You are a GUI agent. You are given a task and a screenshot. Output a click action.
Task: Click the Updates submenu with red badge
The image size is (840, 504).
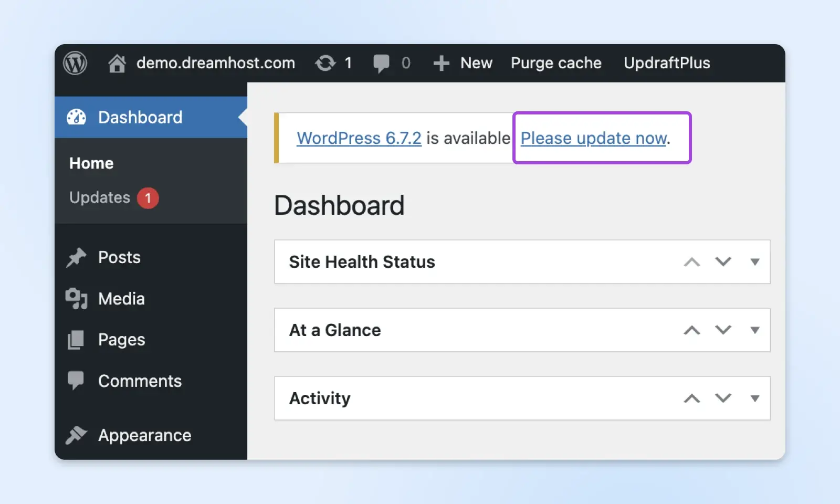click(100, 197)
